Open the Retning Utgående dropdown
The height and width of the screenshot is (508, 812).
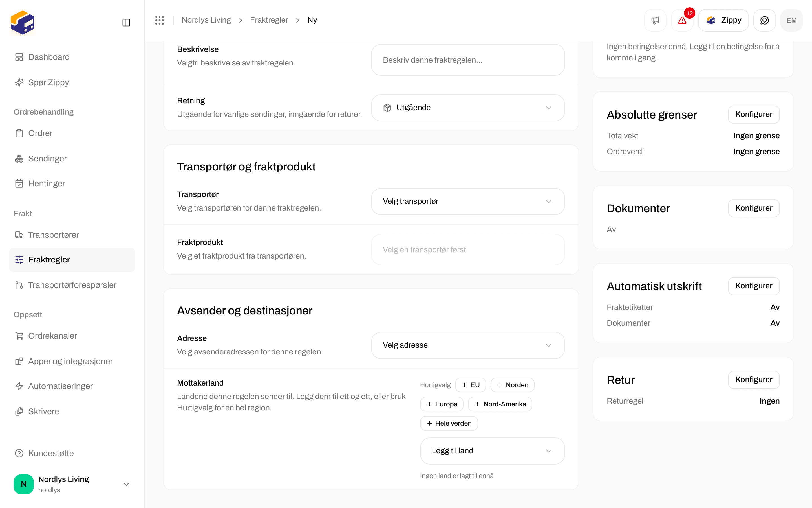click(468, 108)
